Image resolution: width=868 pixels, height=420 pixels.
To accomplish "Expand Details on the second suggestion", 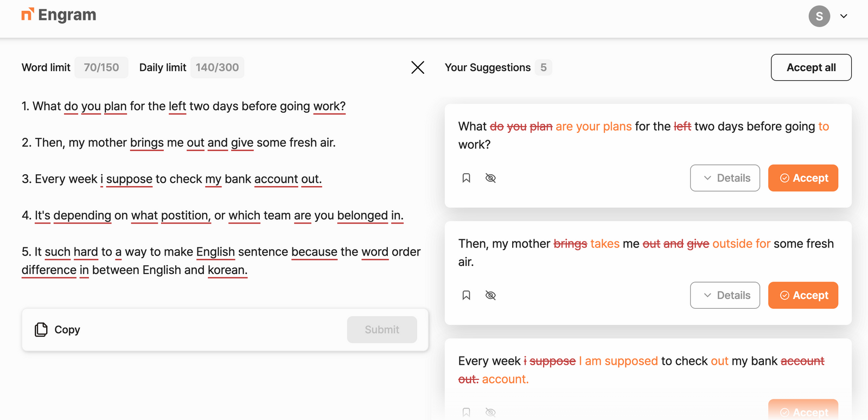I will click(x=725, y=295).
